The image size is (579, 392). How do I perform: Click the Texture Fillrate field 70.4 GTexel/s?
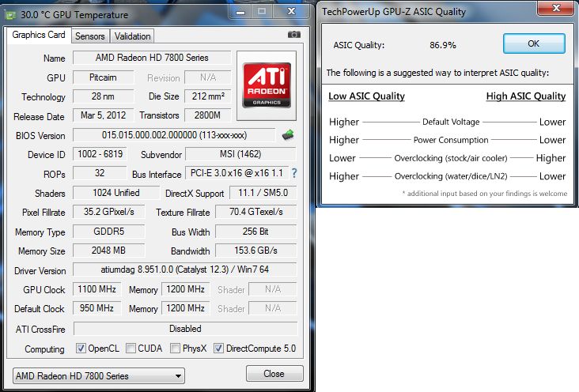tap(256, 212)
